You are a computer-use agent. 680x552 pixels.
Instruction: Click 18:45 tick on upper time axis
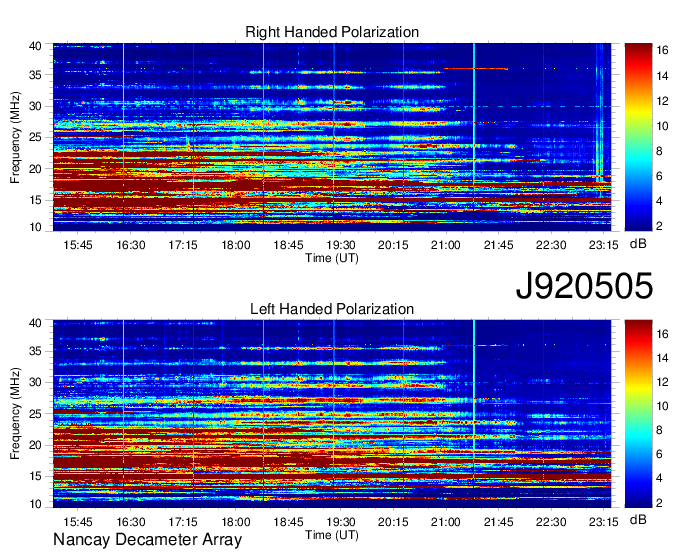click(288, 245)
